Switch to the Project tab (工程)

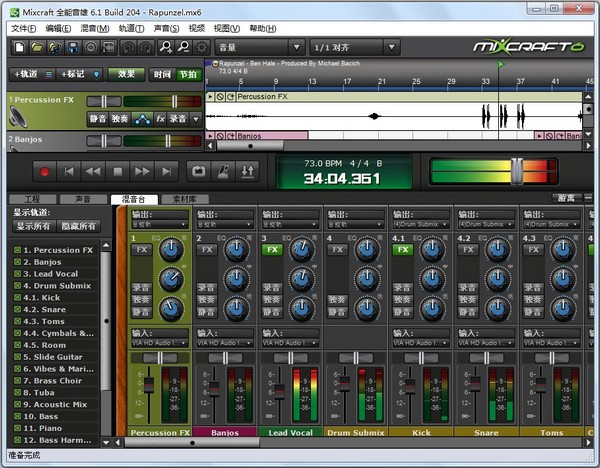coord(33,199)
